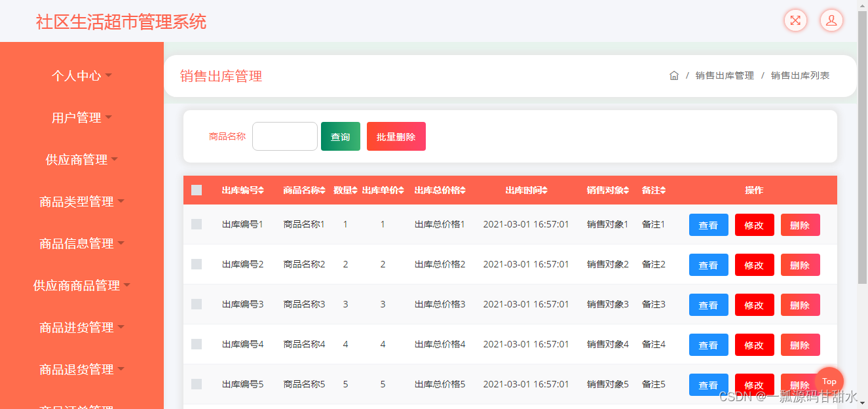The height and width of the screenshot is (409, 868).
Task: Click the scrollbar down arrow at bottom
Action: 863,403
